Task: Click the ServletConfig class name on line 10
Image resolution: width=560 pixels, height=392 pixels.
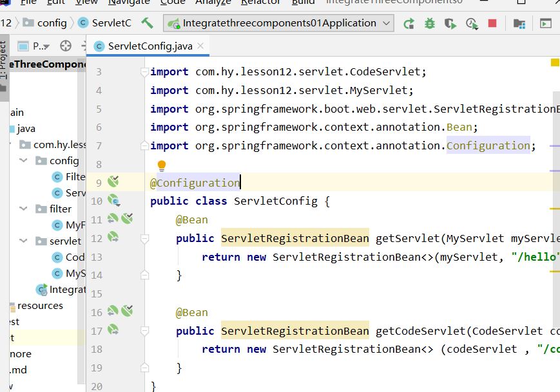Action: [275, 201]
